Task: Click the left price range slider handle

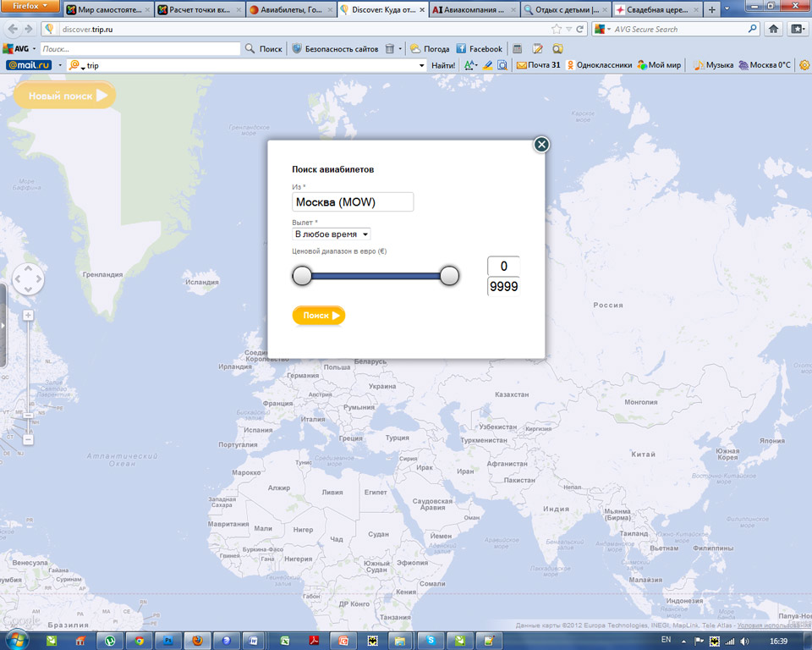Action: [x=302, y=276]
